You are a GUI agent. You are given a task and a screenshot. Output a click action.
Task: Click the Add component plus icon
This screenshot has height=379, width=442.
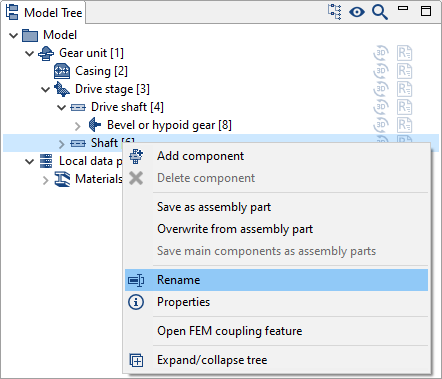tap(136, 156)
